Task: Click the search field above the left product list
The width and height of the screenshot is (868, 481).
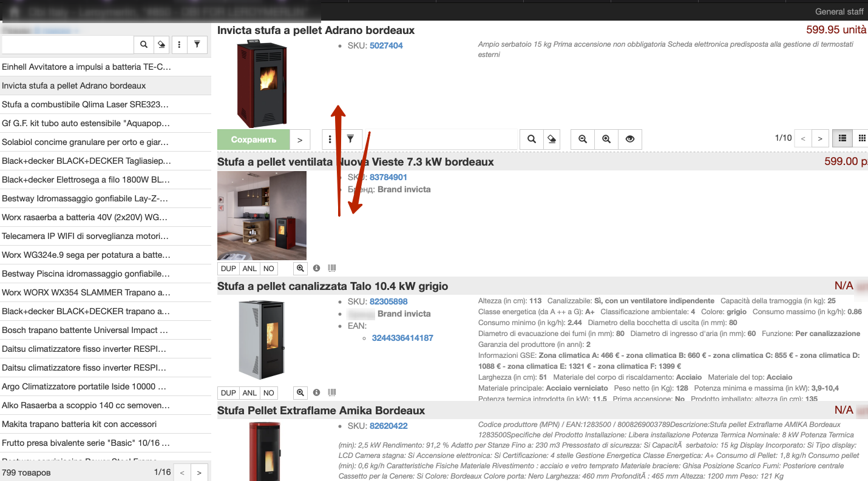Action: (68, 44)
